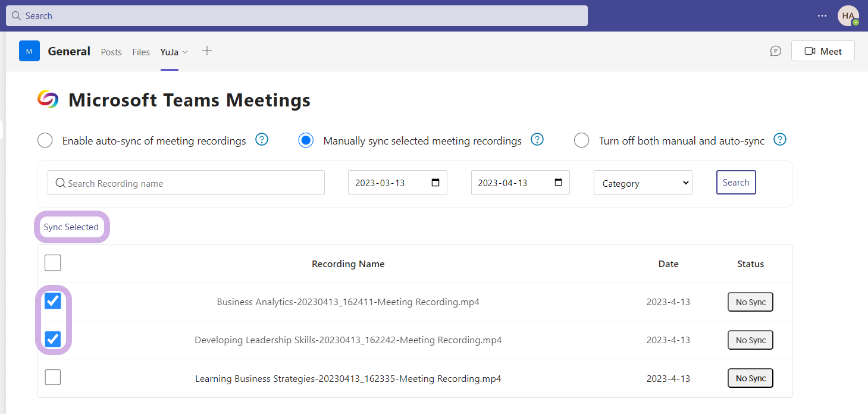Switch to the Posts tab

(x=111, y=52)
